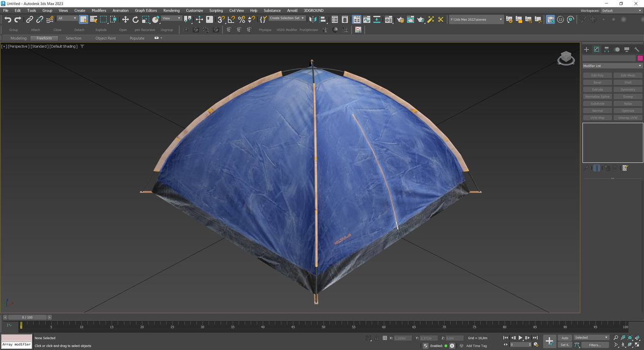Select the Move transform tool
The image size is (644, 350).
tap(125, 20)
